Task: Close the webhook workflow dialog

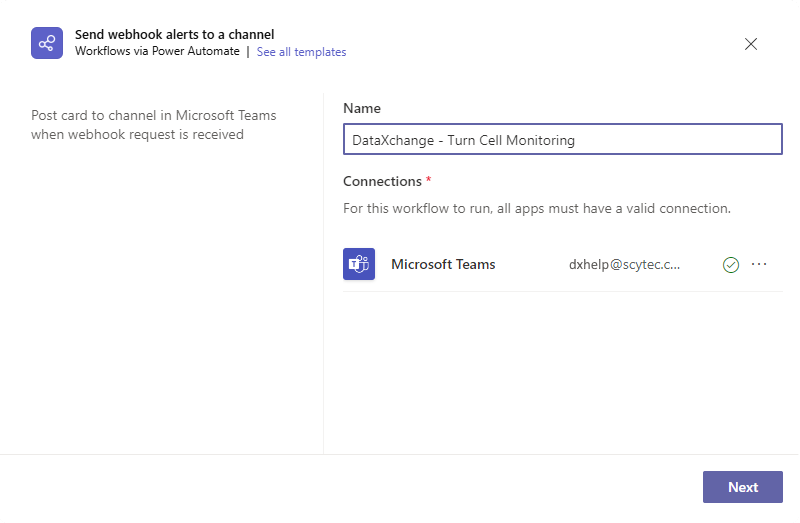Action: point(751,44)
